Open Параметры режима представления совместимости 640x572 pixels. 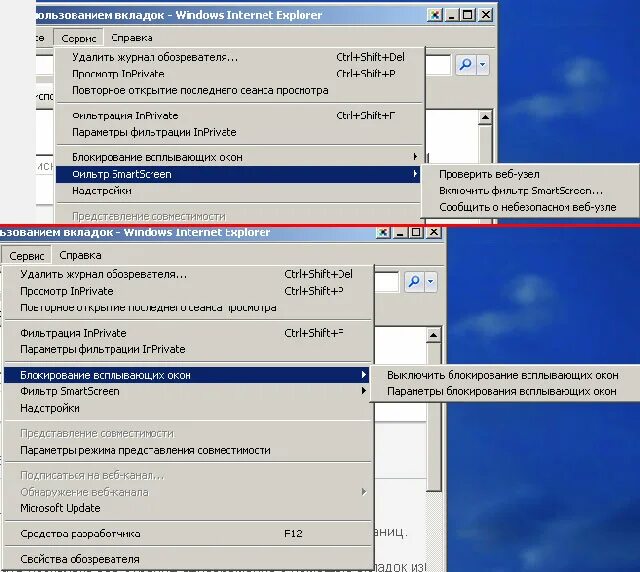point(187,450)
